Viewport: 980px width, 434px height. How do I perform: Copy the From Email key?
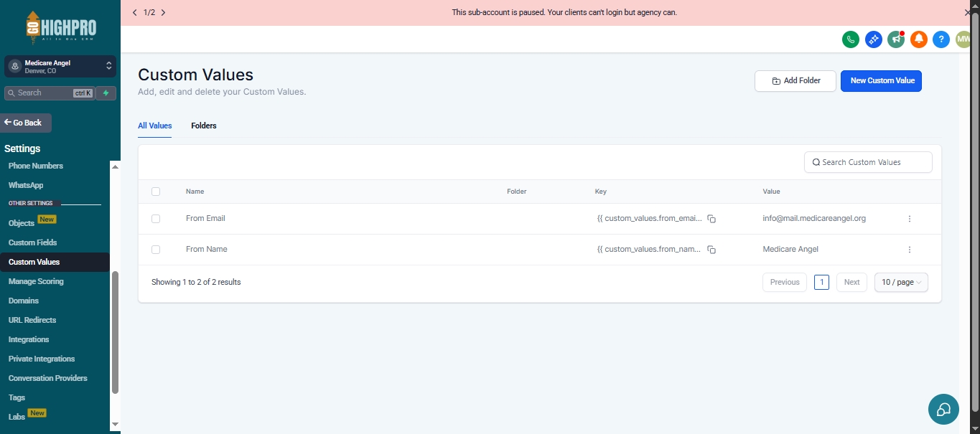(711, 219)
